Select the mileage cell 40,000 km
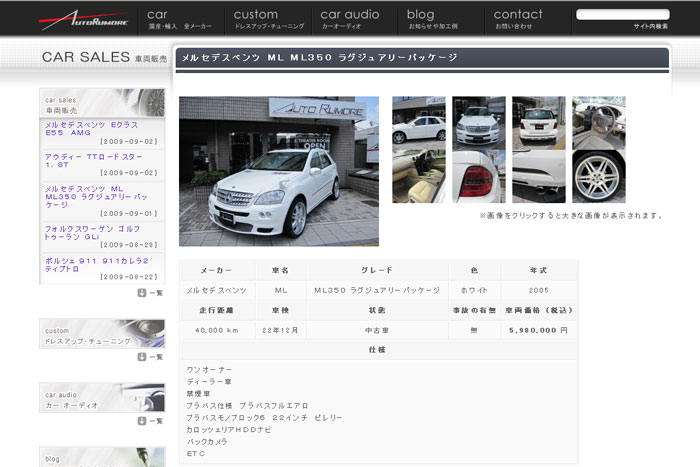Screen dimensions: 700x467 click(x=217, y=330)
